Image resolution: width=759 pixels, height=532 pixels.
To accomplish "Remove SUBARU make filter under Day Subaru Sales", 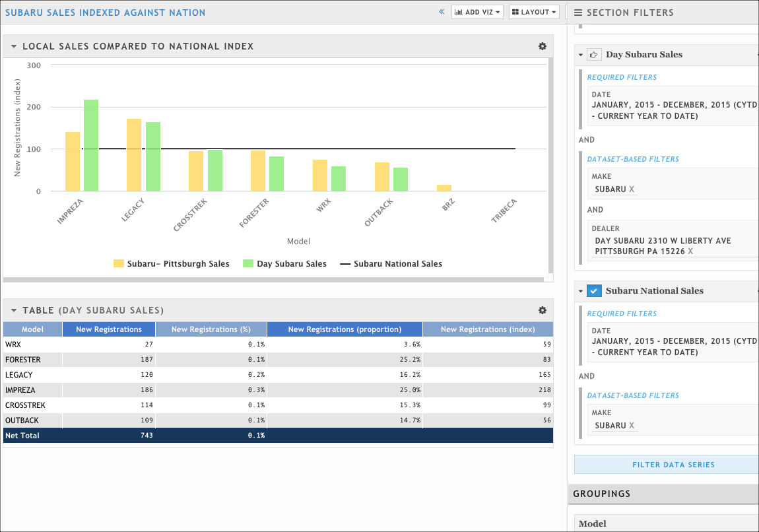I will point(631,189).
